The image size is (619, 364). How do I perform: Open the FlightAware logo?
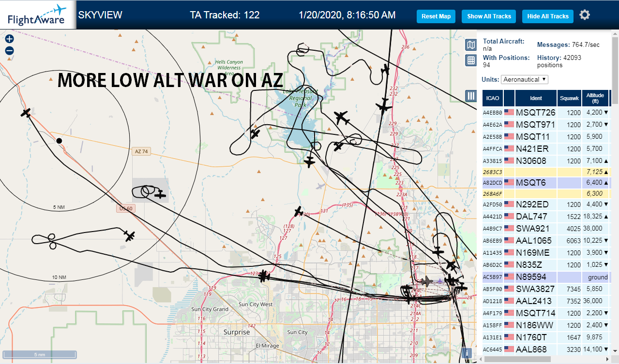coord(37,15)
